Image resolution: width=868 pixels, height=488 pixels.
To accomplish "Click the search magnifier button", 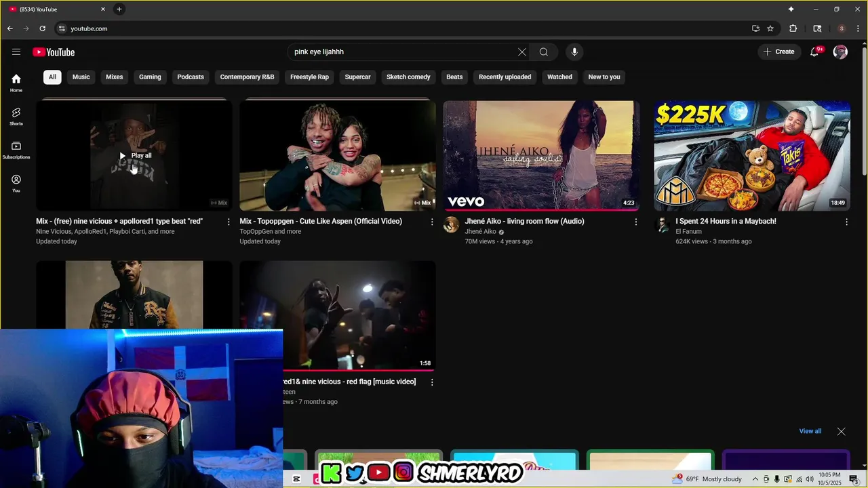I will pos(544,52).
